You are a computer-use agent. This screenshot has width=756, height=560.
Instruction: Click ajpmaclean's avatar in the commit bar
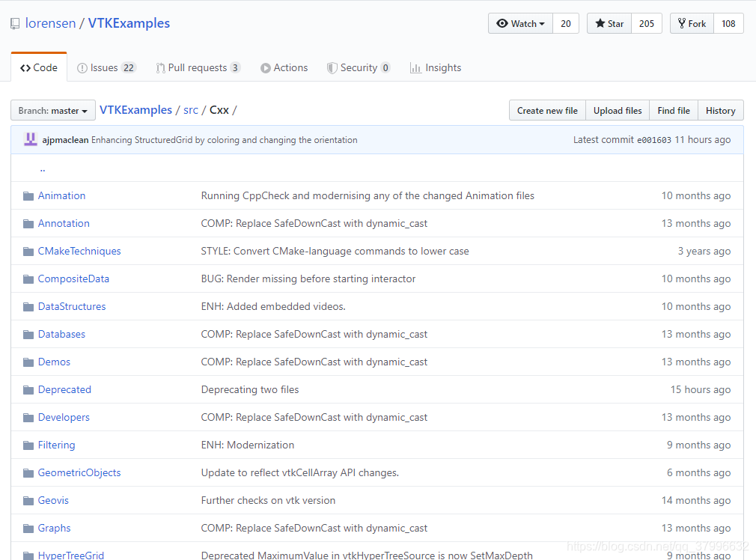point(30,139)
